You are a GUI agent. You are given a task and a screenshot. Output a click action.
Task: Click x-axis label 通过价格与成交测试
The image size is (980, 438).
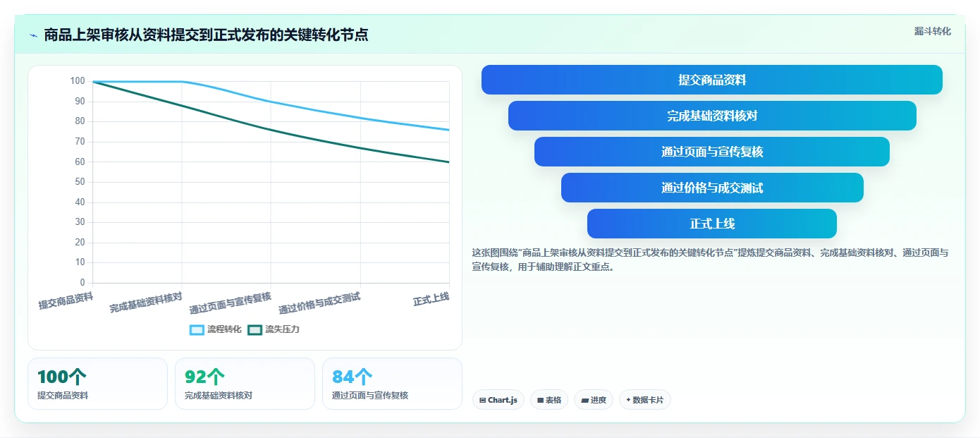click(x=319, y=303)
